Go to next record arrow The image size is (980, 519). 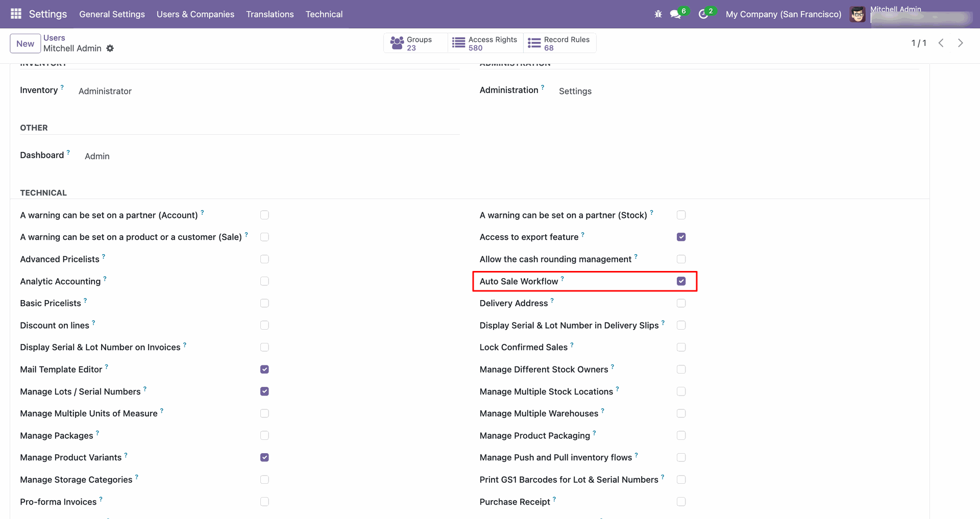961,43
